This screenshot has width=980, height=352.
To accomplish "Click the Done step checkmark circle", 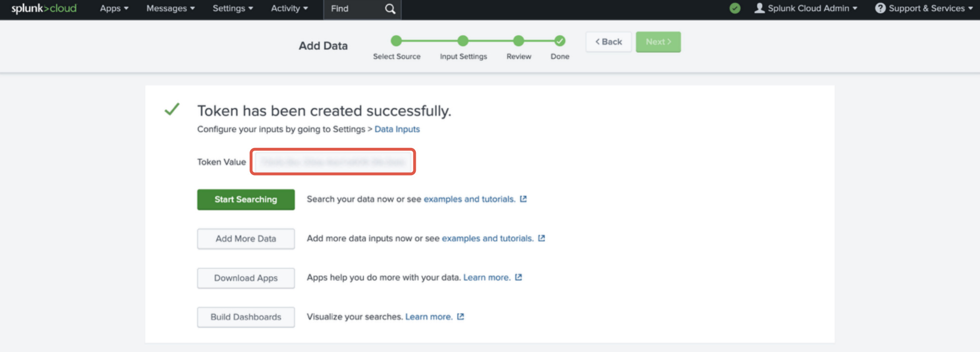I will 559,41.
